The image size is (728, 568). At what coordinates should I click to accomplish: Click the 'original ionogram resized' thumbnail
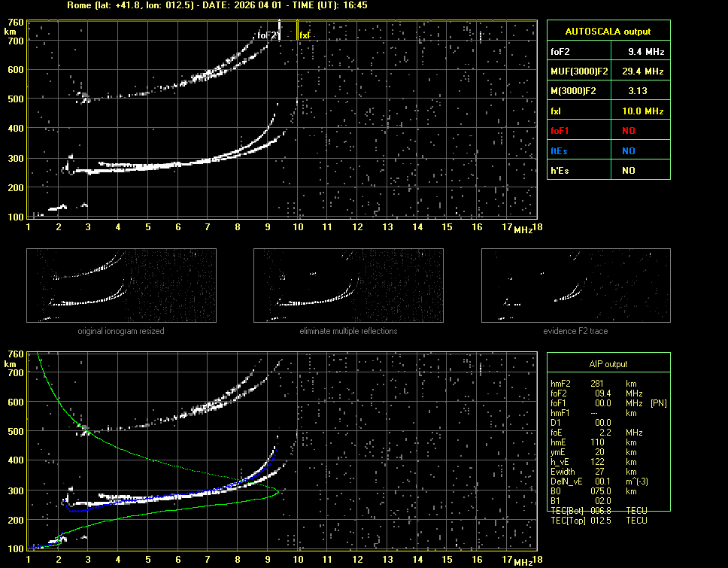(x=121, y=285)
